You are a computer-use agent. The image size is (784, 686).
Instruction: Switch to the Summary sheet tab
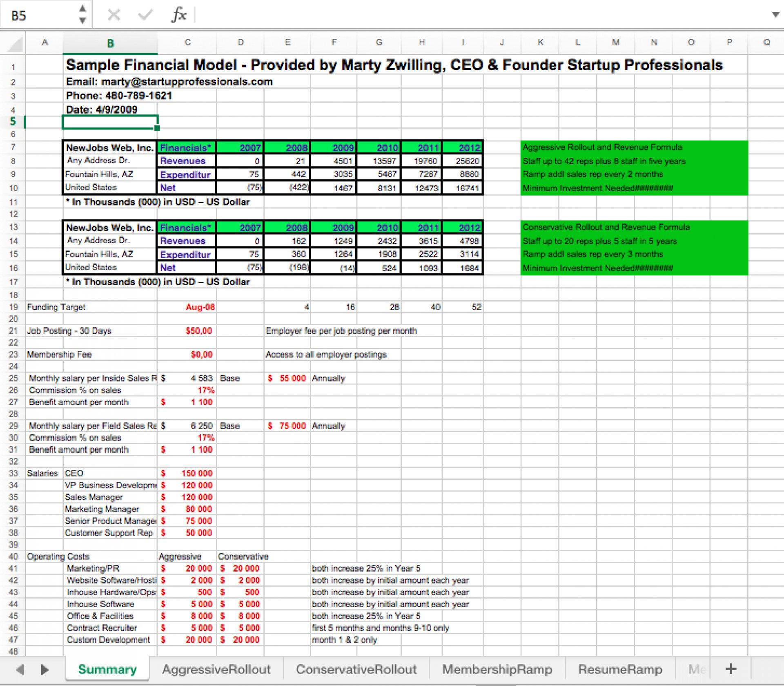(x=107, y=669)
